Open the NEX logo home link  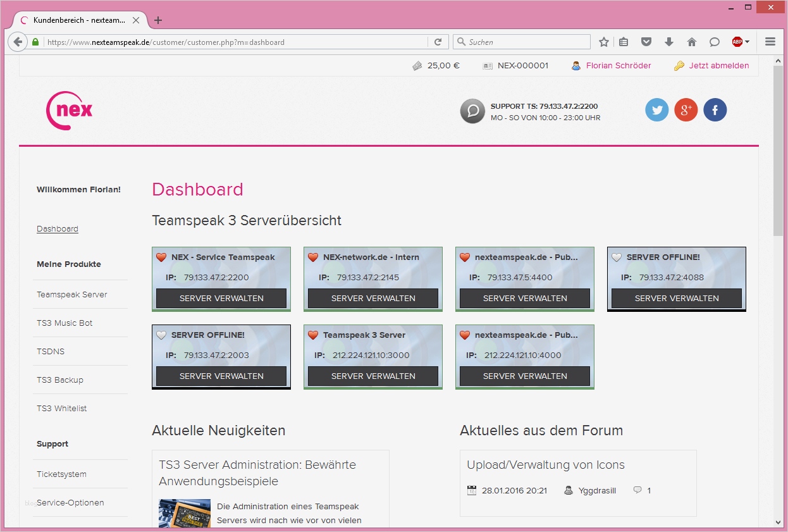point(70,111)
